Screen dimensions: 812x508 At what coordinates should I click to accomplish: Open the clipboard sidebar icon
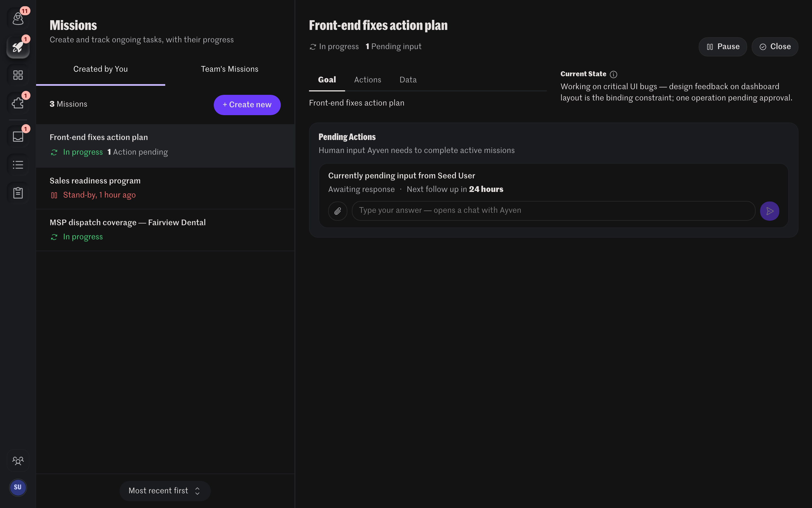point(18,193)
